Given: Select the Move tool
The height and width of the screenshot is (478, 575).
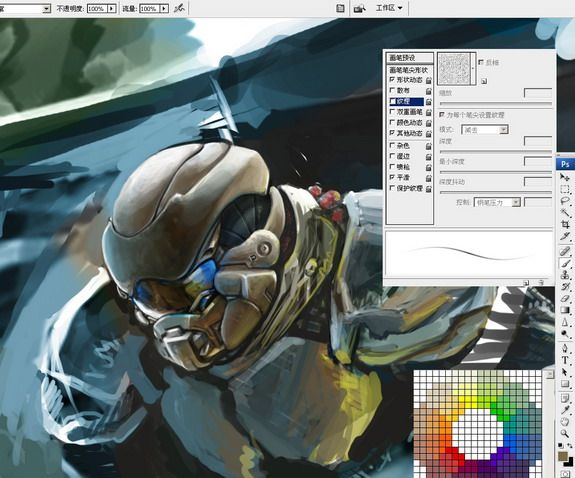Looking at the screenshot, I should tap(565, 178).
